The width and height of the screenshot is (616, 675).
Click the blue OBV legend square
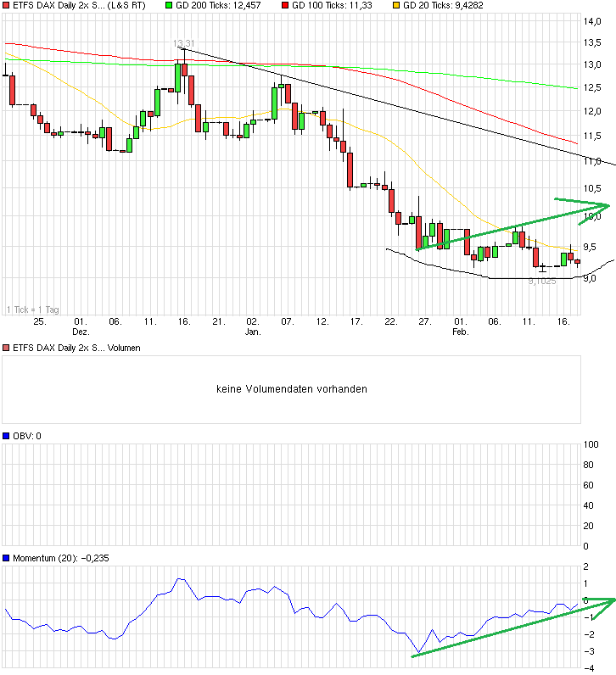[6, 436]
